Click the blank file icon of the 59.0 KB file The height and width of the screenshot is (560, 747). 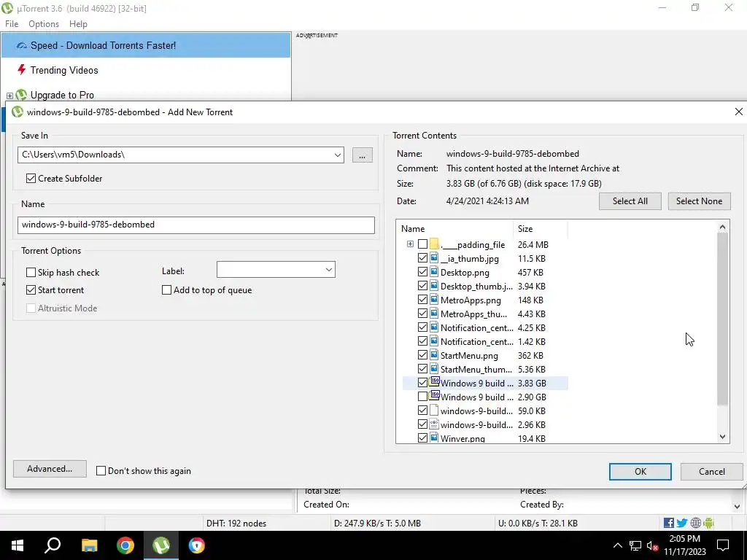coord(434,410)
